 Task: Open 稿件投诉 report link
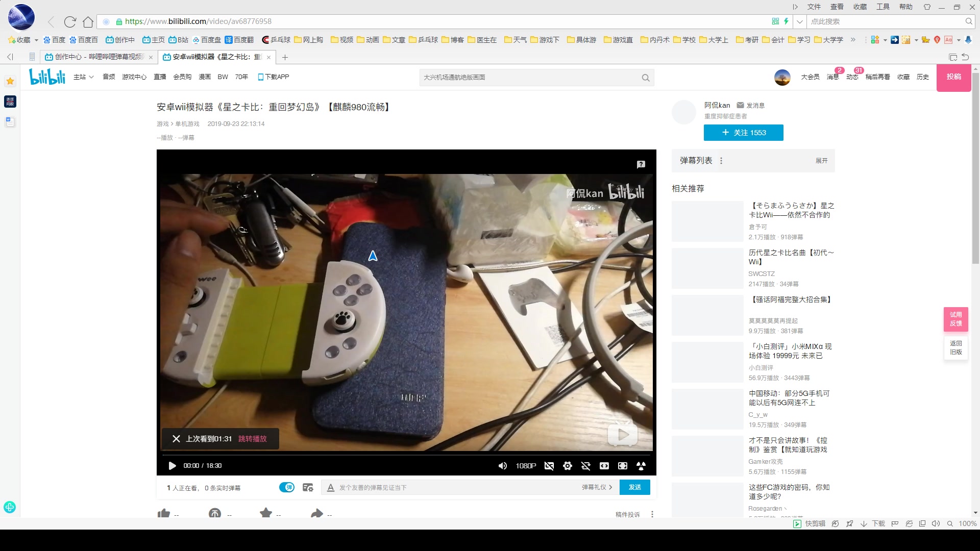(627, 514)
